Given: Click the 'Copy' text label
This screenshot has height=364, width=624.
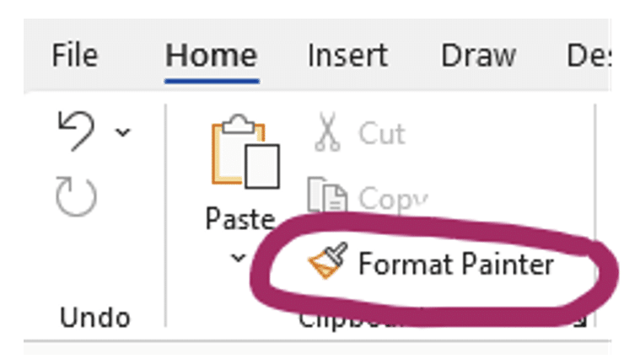Looking at the screenshot, I should (x=390, y=199).
